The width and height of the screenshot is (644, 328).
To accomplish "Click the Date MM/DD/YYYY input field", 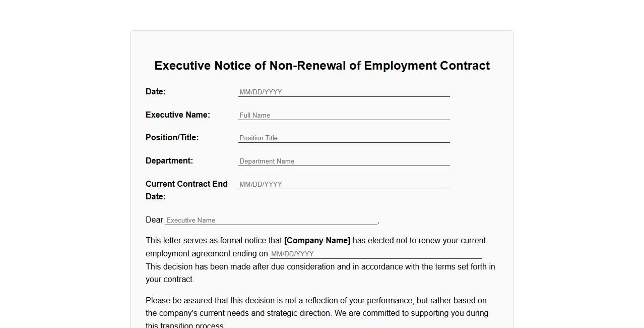I will [344, 92].
